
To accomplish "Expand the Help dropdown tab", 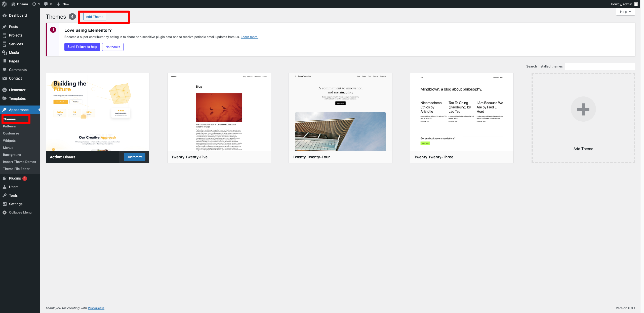I will tap(625, 12).
